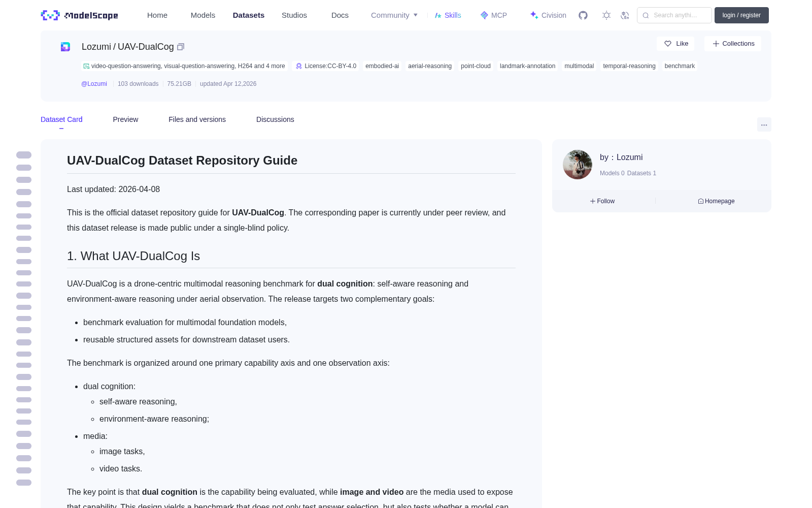812x508 pixels.
Task: Click the "Datasets 1" count text
Action: click(641, 173)
